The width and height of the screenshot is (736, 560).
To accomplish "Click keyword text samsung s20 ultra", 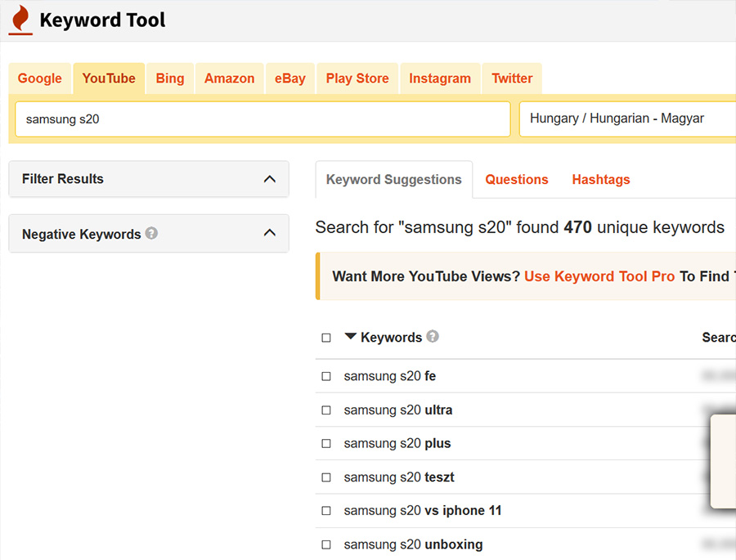I will tap(398, 410).
